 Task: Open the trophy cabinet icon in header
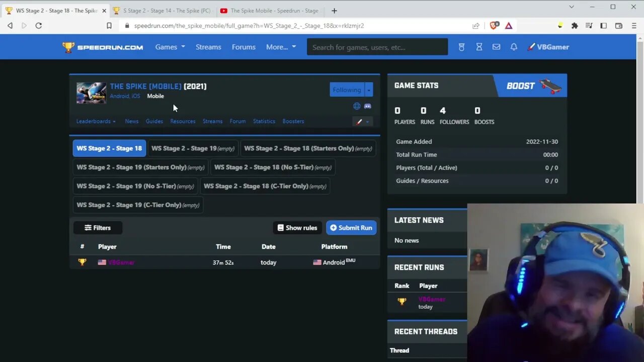[461, 47]
